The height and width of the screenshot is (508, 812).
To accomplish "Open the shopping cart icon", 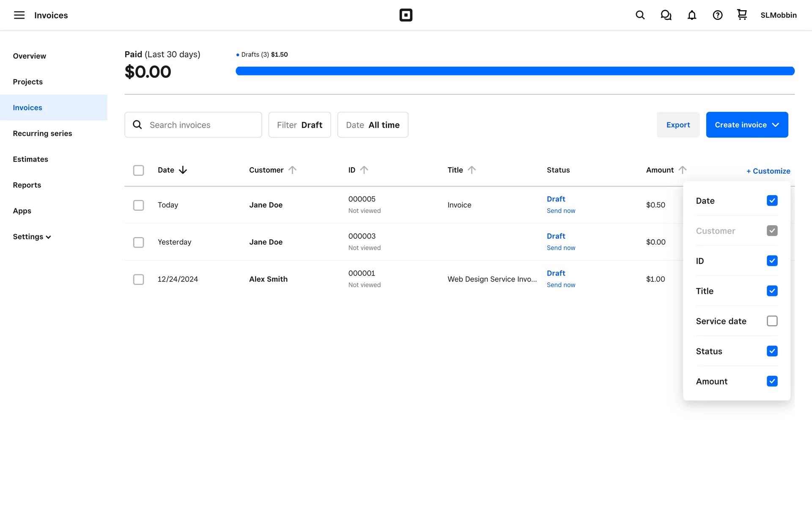I will 742,15.
